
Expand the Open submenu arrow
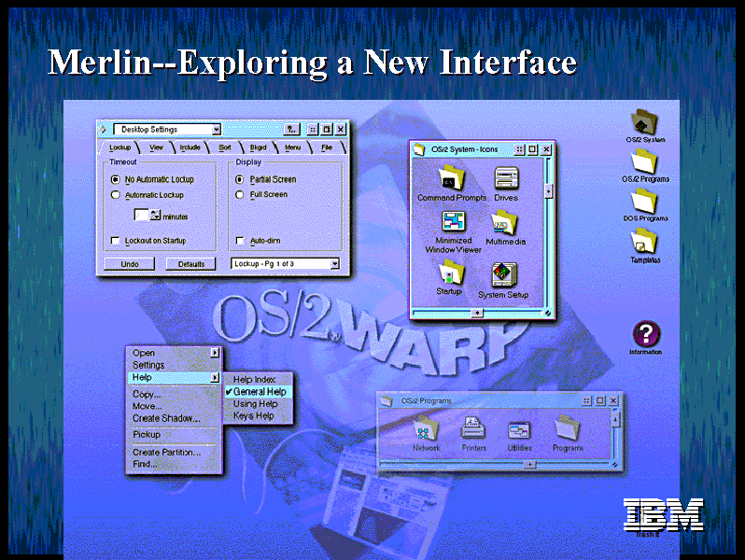click(215, 353)
